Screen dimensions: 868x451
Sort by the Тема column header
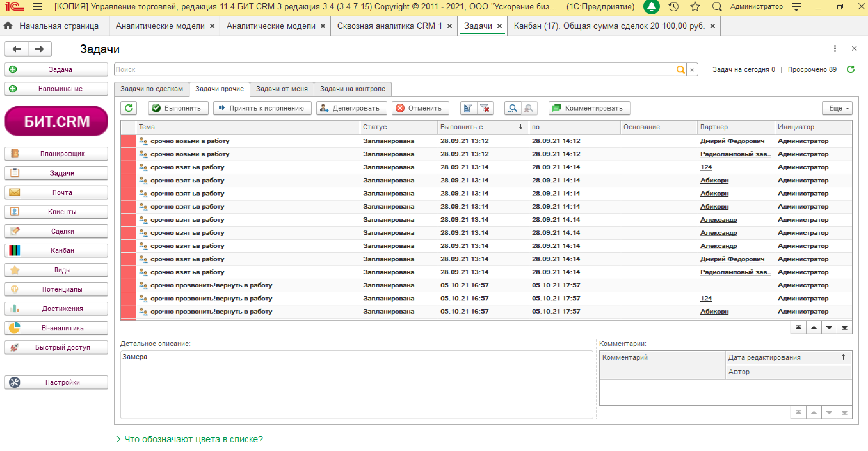click(248, 127)
